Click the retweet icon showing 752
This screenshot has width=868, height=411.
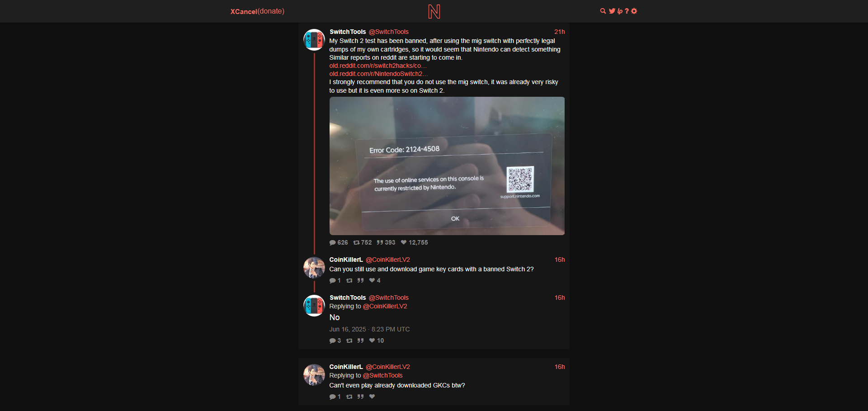pos(356,242)
